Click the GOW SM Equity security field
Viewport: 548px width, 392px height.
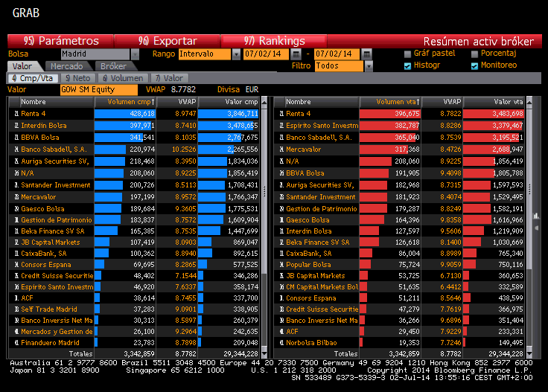point(98,90)
